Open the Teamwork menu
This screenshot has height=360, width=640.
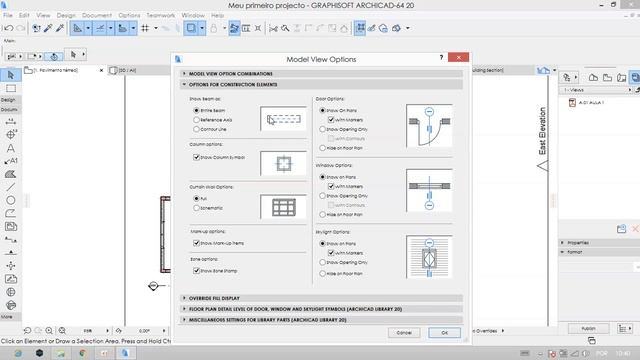(x=160, y=15)
